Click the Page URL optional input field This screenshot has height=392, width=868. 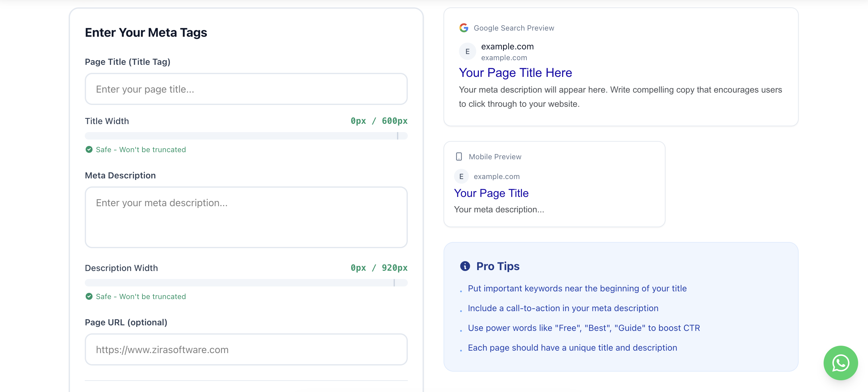(246, 349)
